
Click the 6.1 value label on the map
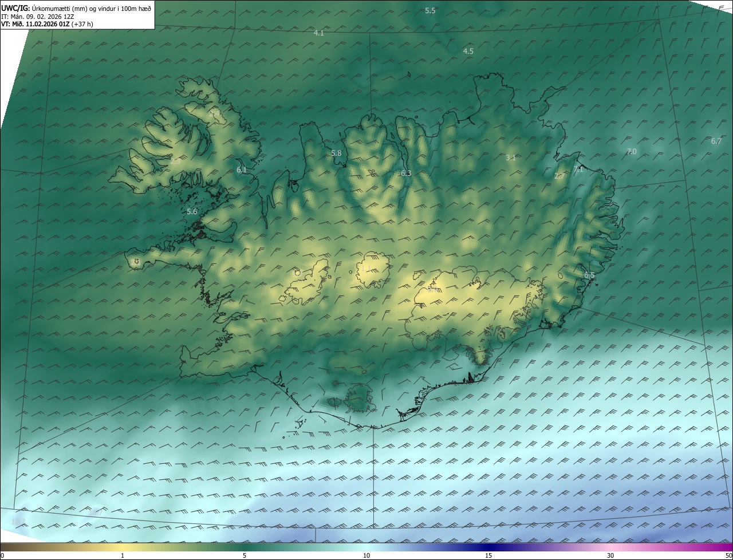tap(242, 170)
